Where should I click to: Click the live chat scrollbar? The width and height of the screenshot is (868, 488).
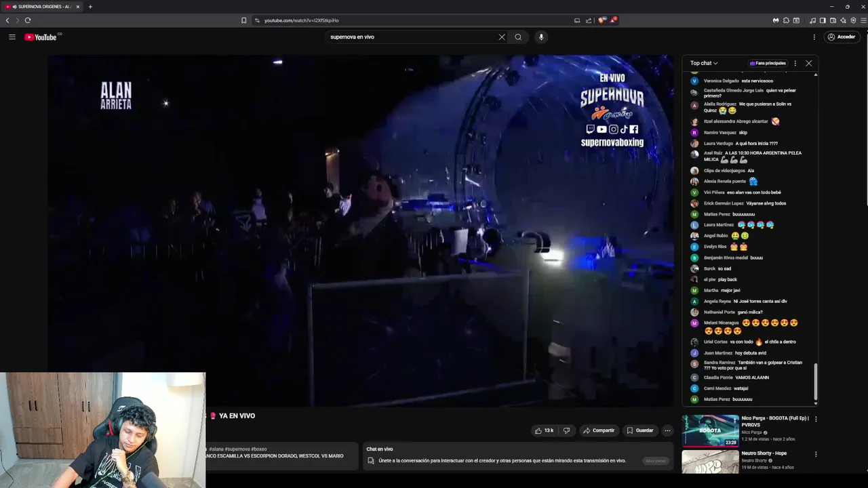pos(815,382)
